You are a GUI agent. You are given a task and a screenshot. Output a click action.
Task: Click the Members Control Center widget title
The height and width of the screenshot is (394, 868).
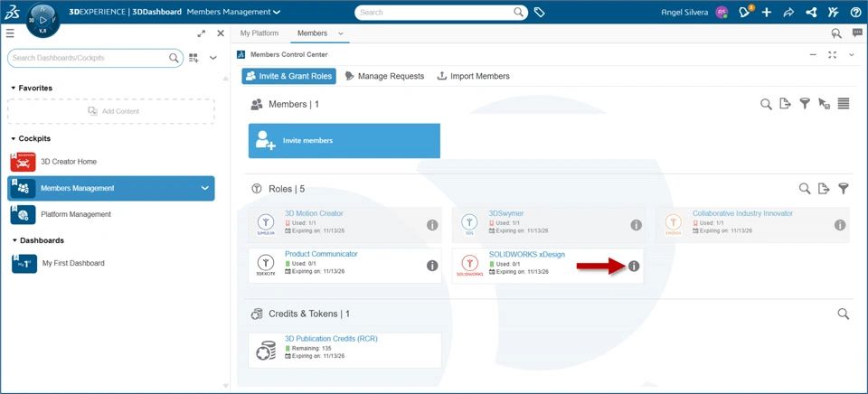coord(289,55)
